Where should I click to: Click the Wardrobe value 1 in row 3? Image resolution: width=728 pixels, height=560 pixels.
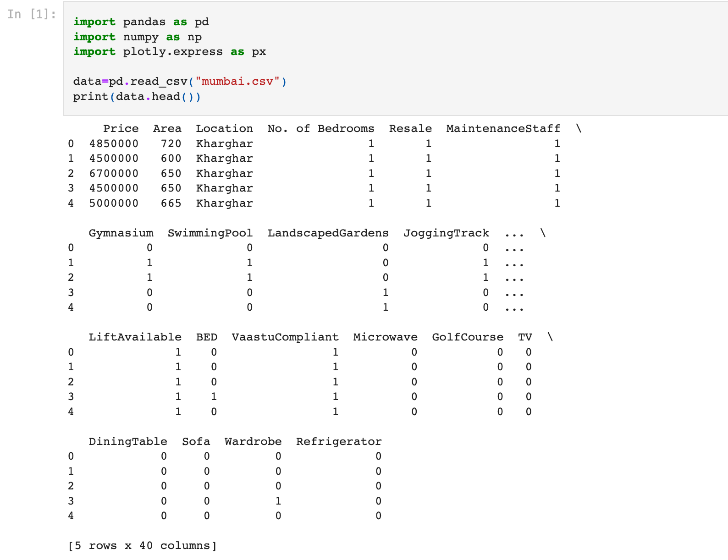point(278,501)
